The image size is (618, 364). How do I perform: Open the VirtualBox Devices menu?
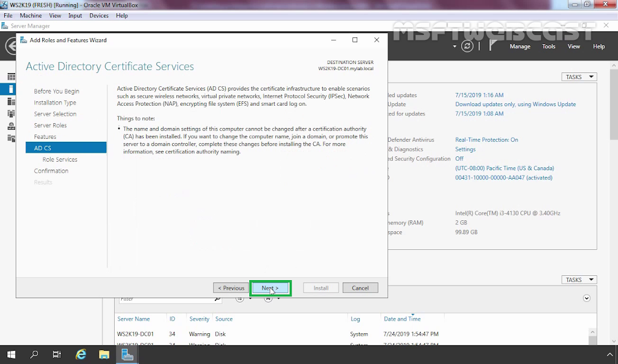(x=99, y=15)
